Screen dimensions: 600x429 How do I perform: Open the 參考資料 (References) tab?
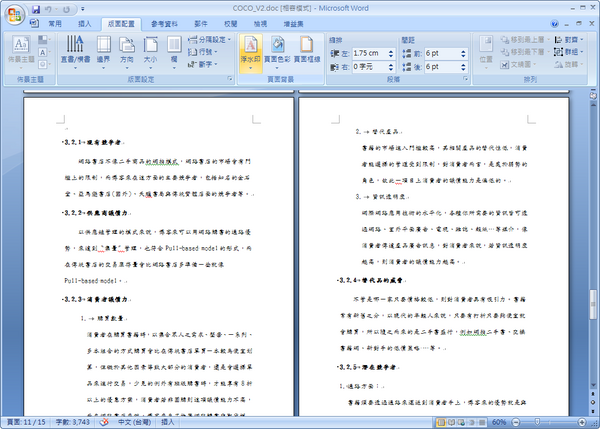tap(164, 24)
